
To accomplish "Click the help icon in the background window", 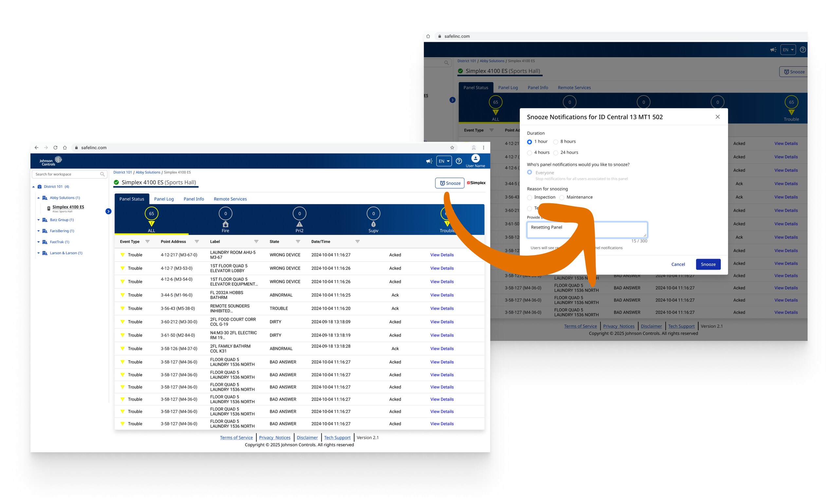I will [x=803, y=50].
